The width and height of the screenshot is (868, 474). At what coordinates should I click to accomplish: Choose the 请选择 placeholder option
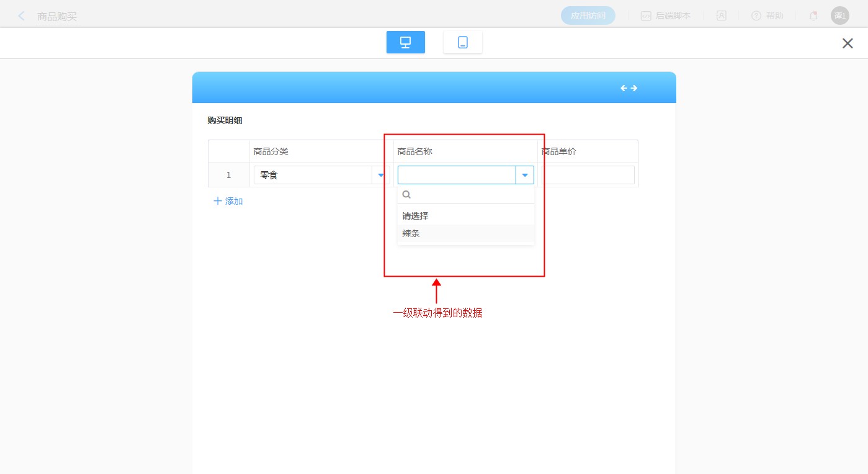[x=415, y=216]
